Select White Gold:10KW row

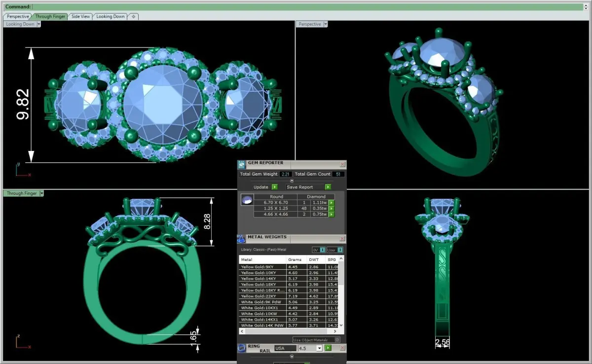289,314
